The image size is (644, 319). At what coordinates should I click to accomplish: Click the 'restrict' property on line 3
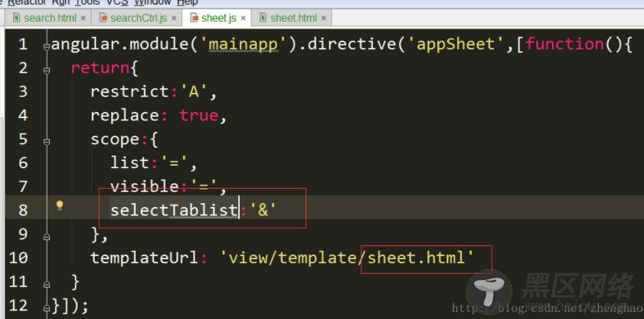tap(129, 92)
